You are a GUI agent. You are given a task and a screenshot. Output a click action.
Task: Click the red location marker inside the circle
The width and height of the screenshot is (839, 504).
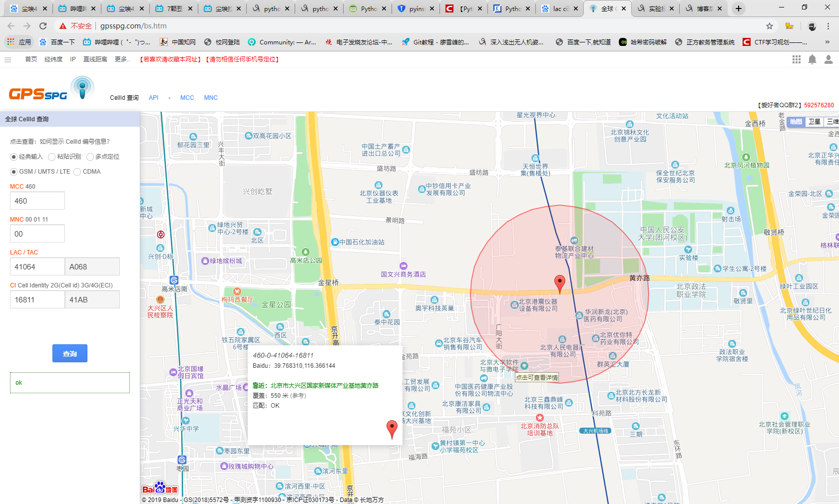click(560, 283)
